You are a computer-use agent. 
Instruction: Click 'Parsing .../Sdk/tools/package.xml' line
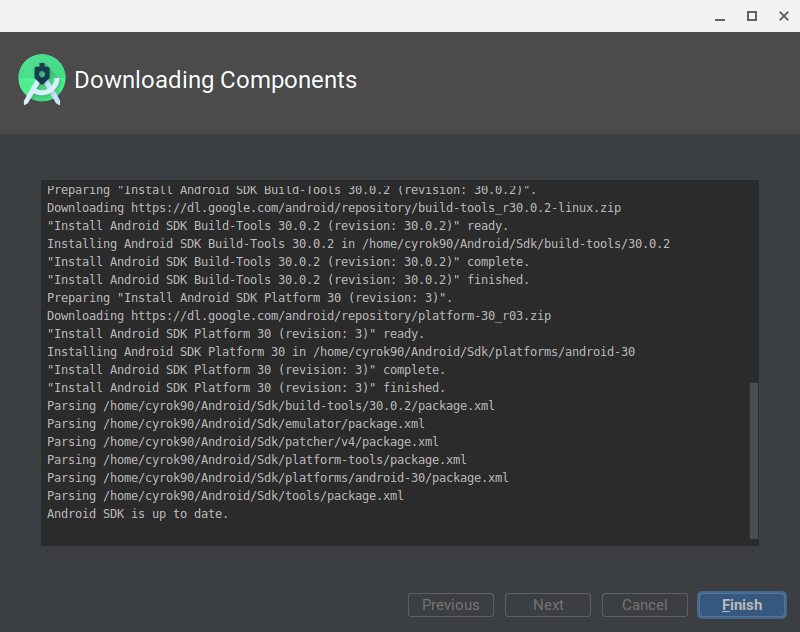click(225, 496)
